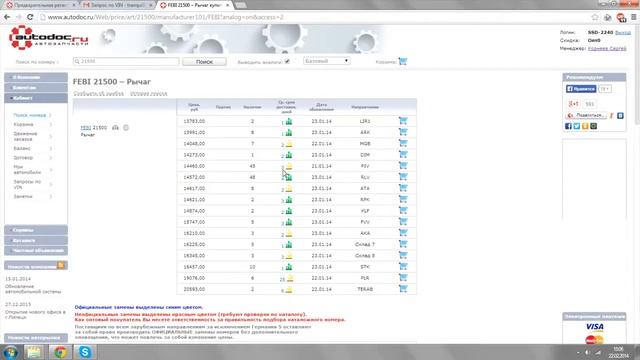
Task: Click the Google +1 button
Action: [x=573, y=104]
